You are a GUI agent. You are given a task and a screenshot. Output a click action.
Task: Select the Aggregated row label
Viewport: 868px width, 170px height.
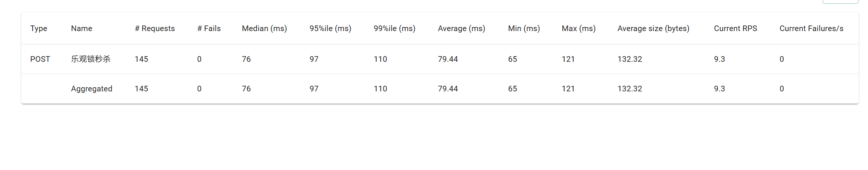pos(92,89)
